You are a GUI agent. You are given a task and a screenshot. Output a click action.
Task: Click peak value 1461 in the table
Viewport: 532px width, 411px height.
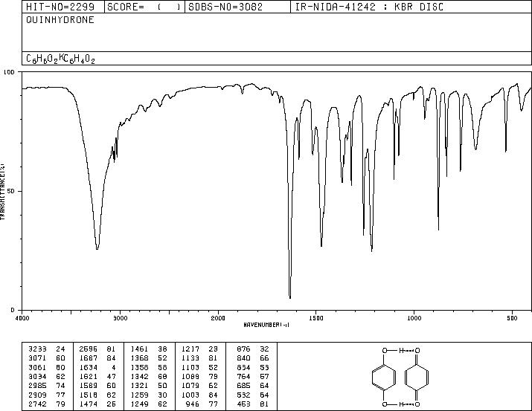pyautogui.click(x=139, y=349)
